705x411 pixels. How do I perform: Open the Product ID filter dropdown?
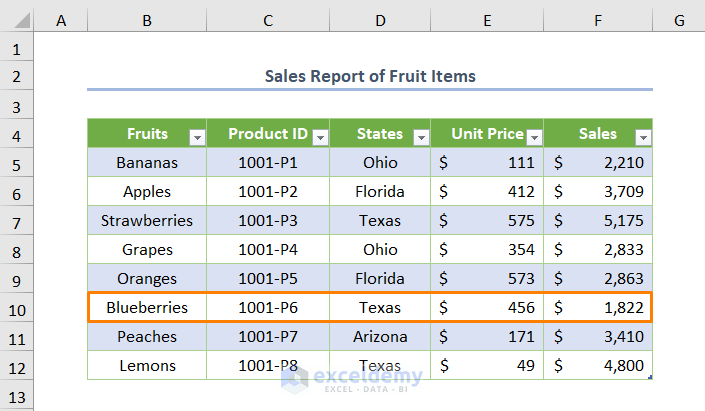[319, 137]
